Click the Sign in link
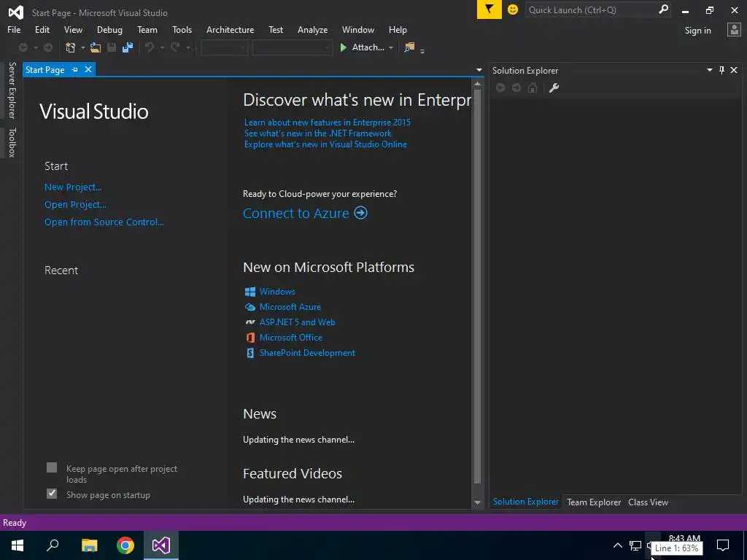This screenshot has height=560, width=747. pos(697,31)
